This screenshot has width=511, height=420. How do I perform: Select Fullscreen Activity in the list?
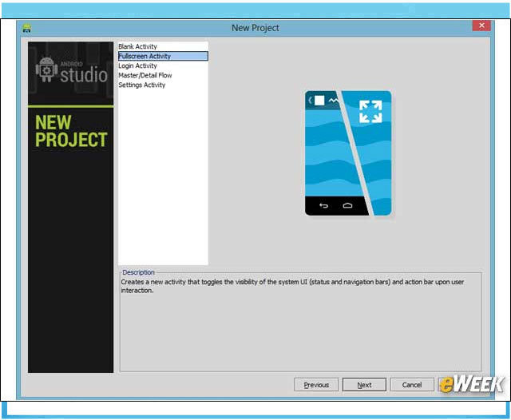pos(163,56)
